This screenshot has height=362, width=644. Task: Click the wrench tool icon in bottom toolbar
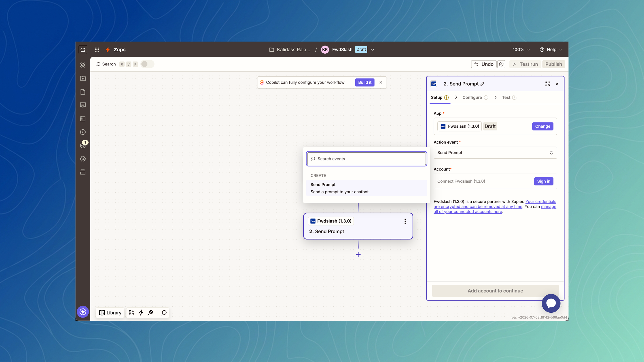(150, 313)
